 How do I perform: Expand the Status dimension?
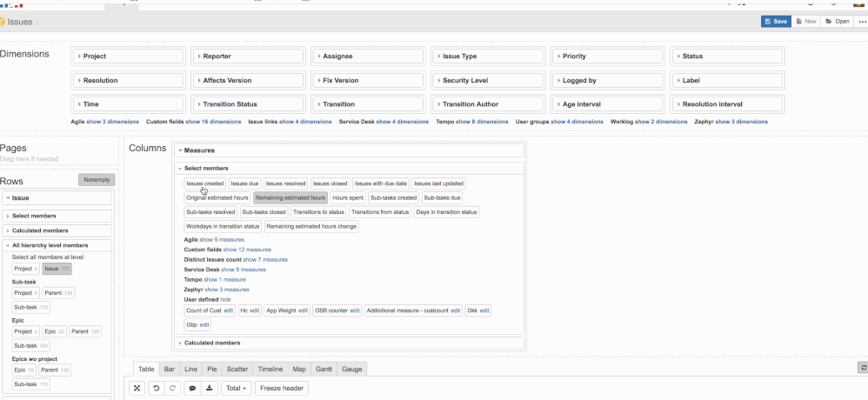click(728, 57)
